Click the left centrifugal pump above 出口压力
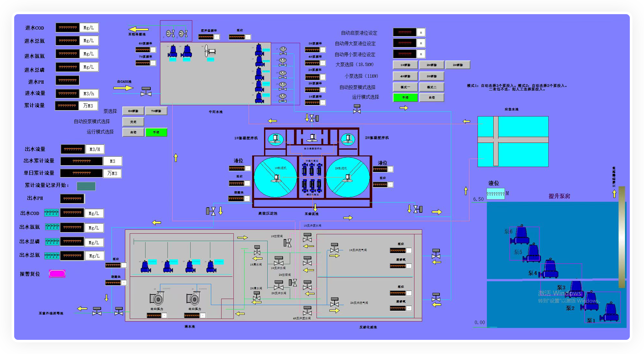This screenshot has height=354, width=644. (x=157, y=299)
